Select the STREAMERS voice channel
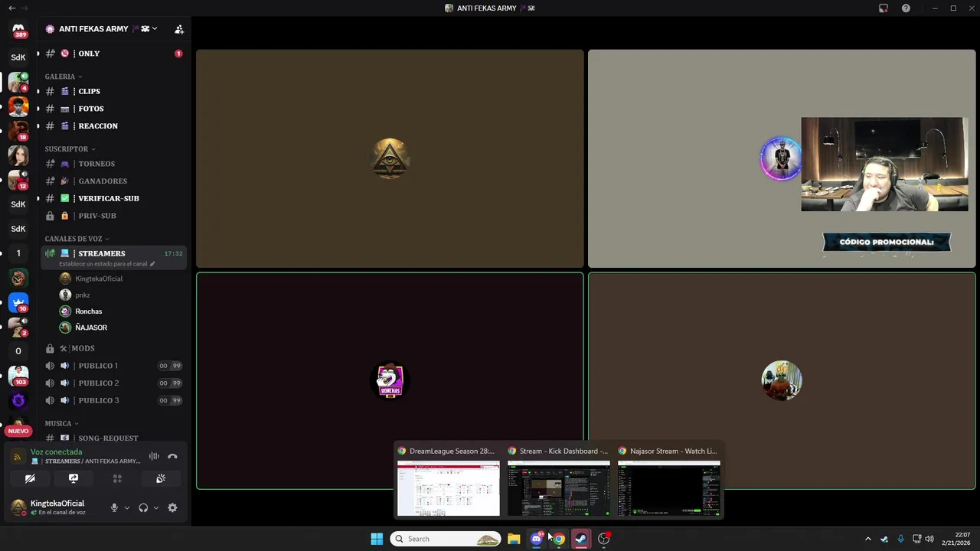 (113, 257)
